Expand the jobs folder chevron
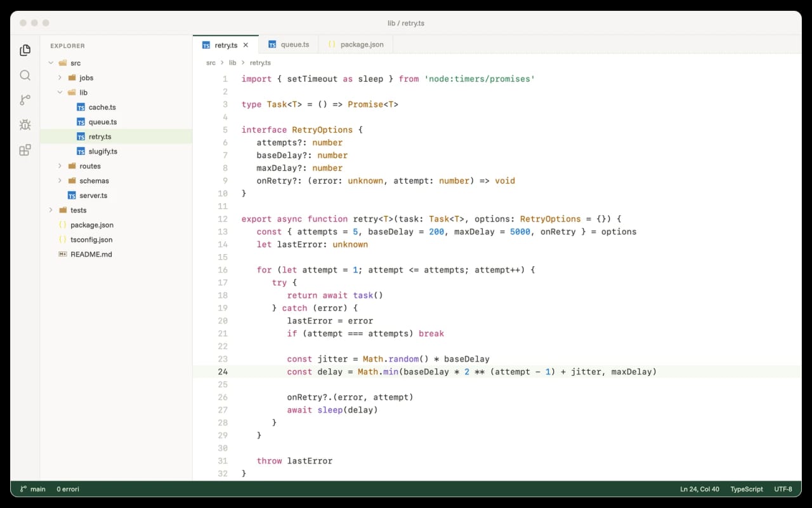 (60, 77)
